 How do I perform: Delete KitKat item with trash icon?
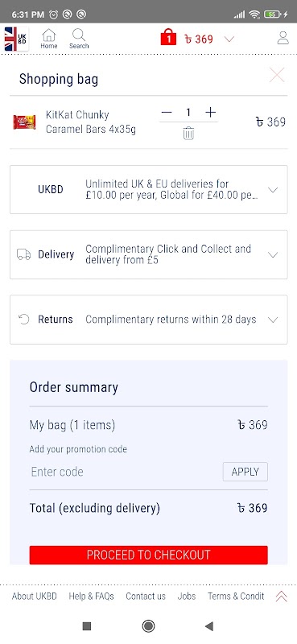pyautogui.click(x=188, y=134)
